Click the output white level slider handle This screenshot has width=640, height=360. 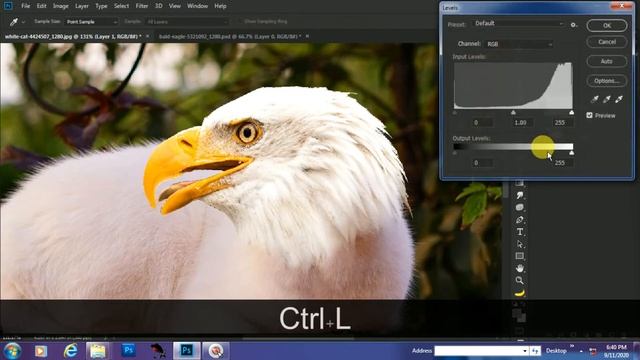(x=571, y=153)
